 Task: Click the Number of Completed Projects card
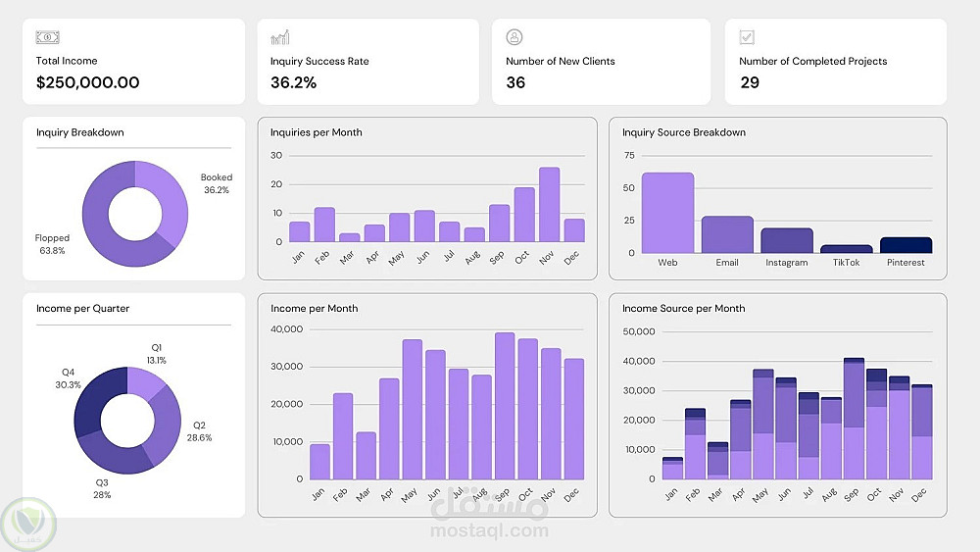836,61
